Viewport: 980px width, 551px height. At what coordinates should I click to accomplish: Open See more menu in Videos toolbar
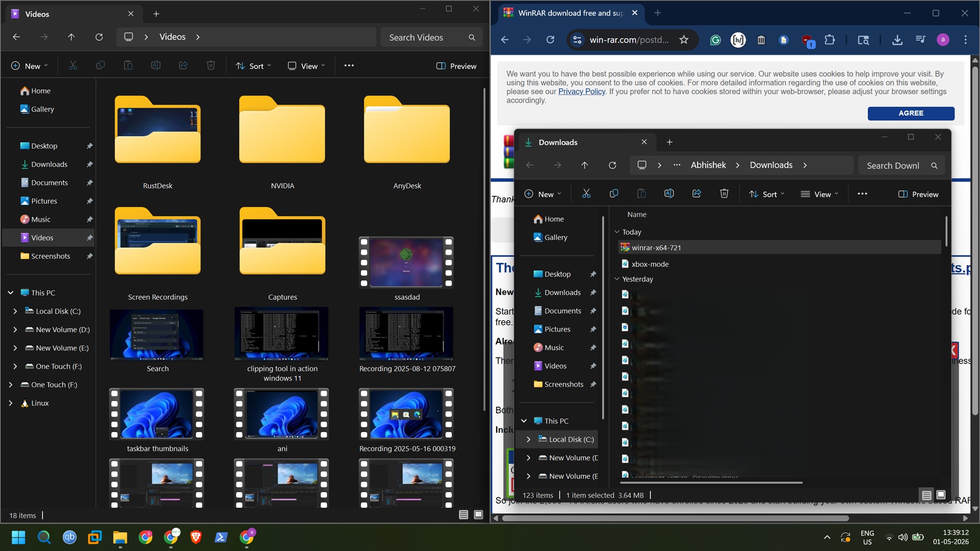click(349, 66)
